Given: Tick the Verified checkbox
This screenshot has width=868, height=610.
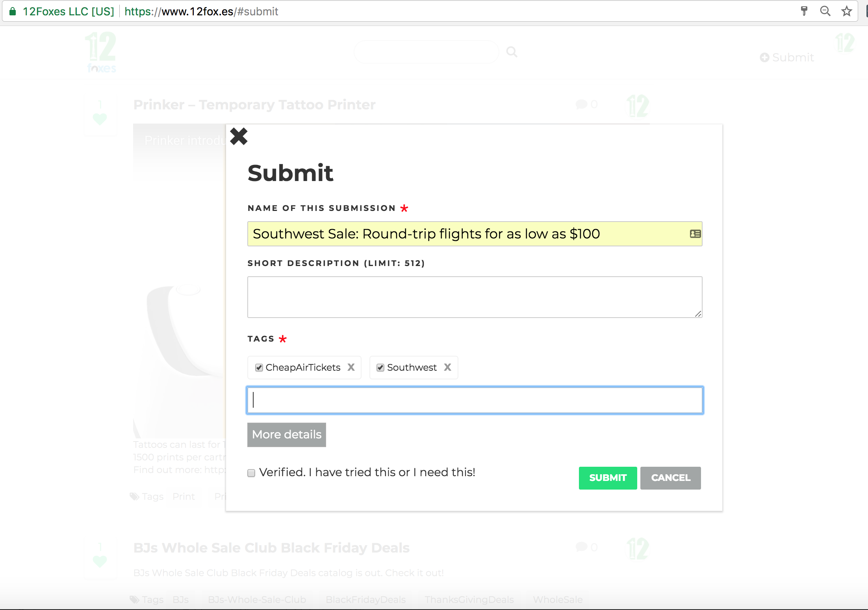Looking at the screenshot, I should point(251,473).
